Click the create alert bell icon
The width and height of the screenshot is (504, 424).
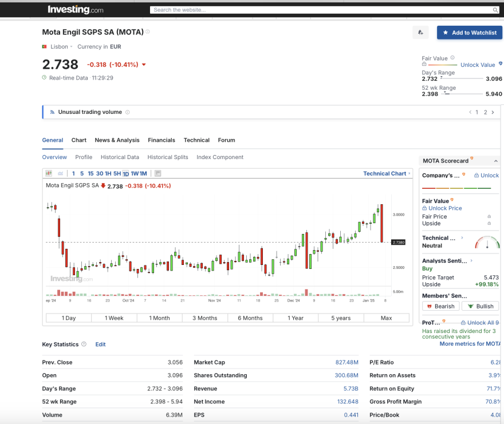click(x=420, y=33)
